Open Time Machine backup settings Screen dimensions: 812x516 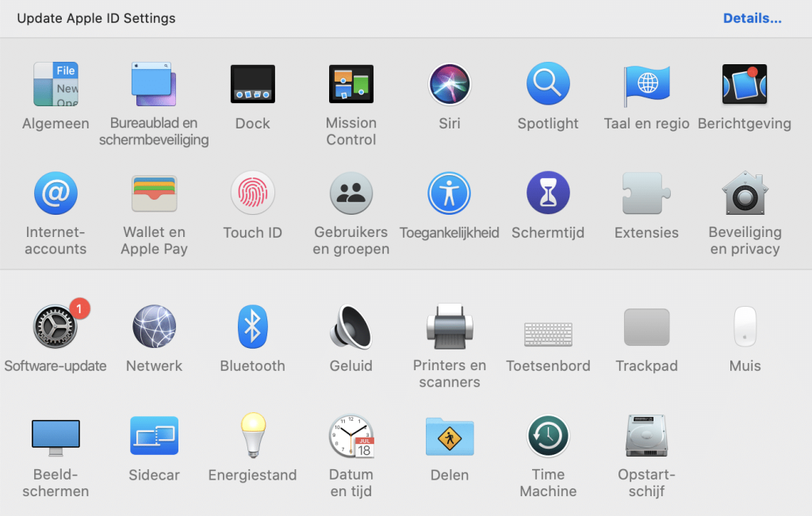pos(548,436)
